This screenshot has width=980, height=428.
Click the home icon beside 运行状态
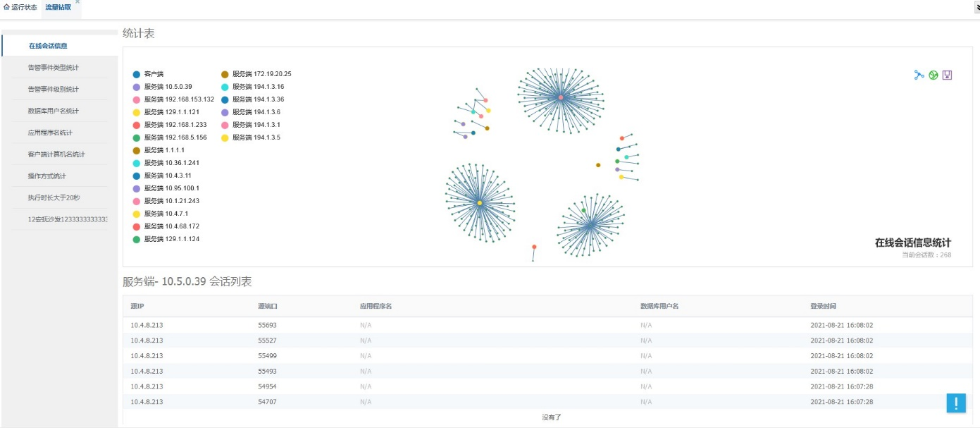point(6,7)
